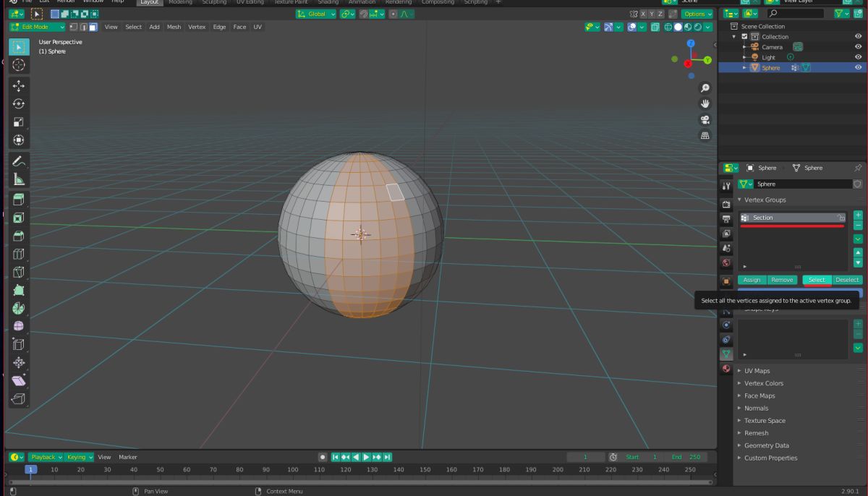Enable edge select mode

point(83,27)
